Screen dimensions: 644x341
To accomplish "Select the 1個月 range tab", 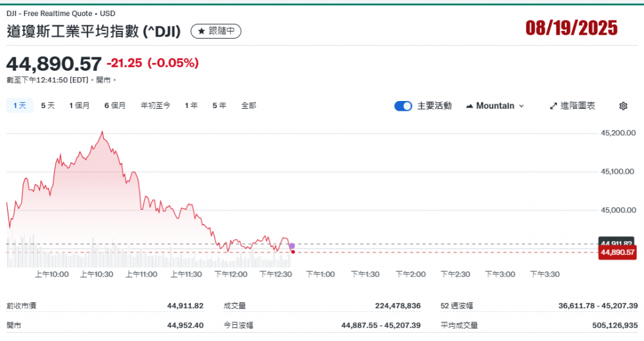I will point(79,106).
